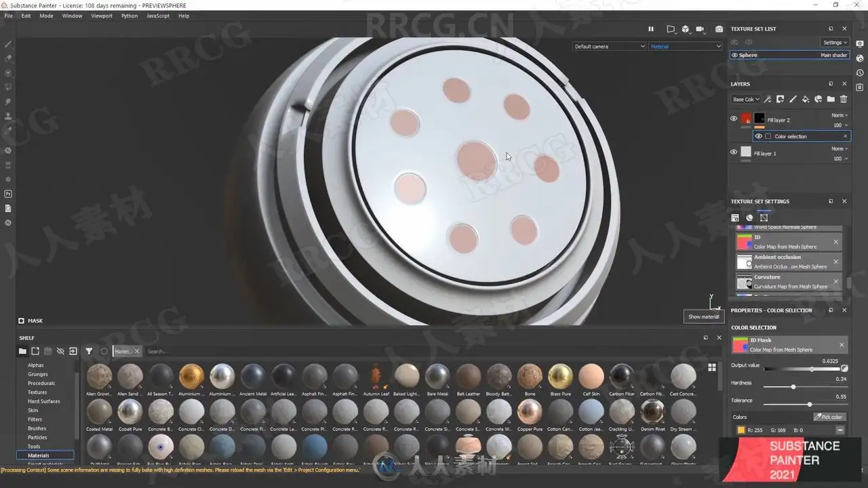Adjust the Output value slider

pyautogui.click(x=802, y=369)
